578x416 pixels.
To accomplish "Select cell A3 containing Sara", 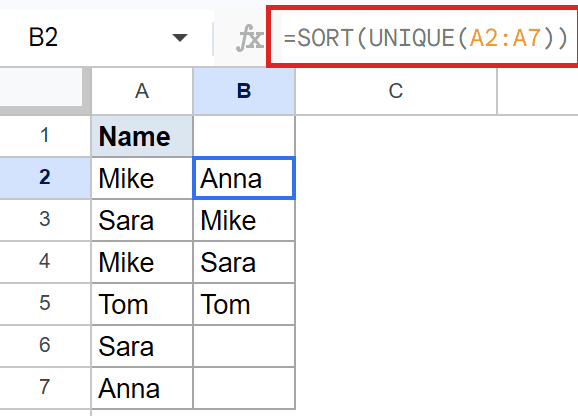I will (142, 220).
